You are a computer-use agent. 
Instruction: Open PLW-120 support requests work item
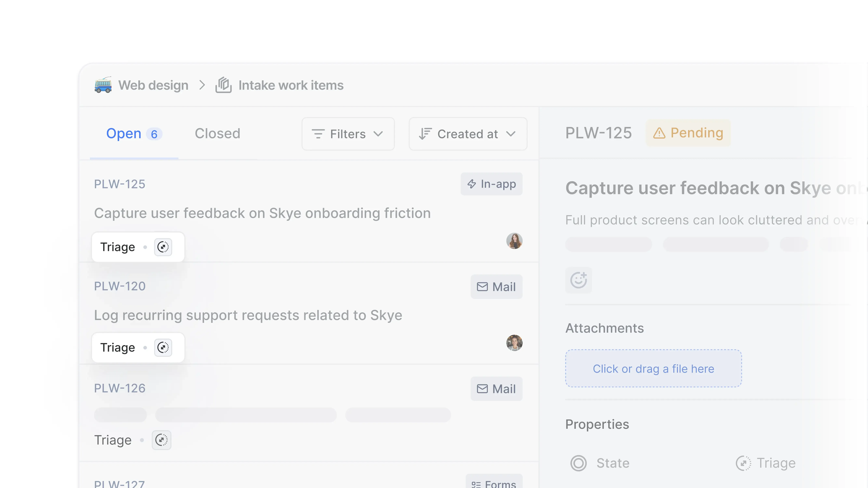[x=248, y=315]
